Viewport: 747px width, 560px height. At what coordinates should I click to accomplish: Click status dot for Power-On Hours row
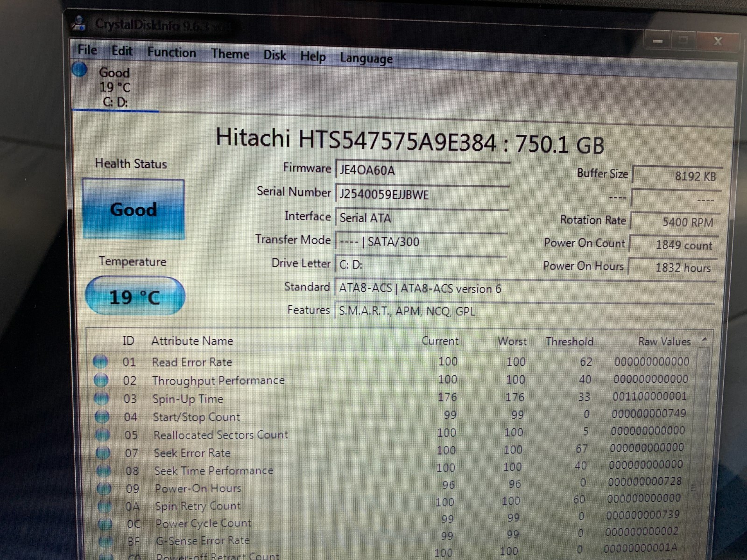104,489
